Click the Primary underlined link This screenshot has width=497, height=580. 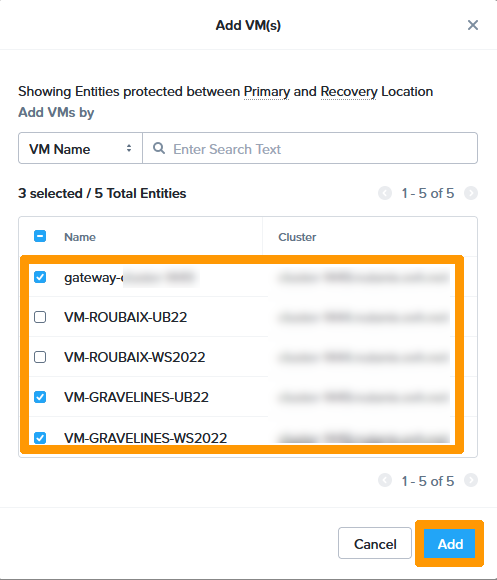click(x=267, y=91)
